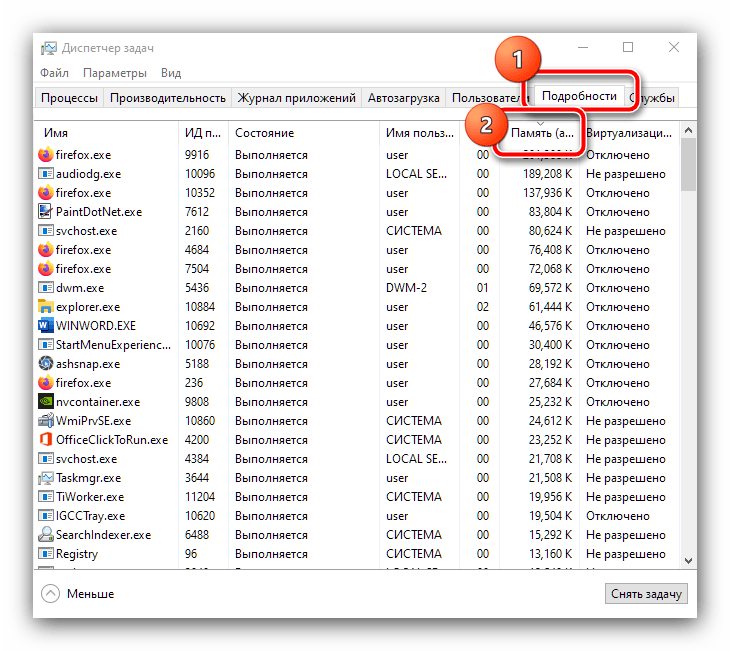Click the firefox.exe icon for PID 9916

pos(46,155)
